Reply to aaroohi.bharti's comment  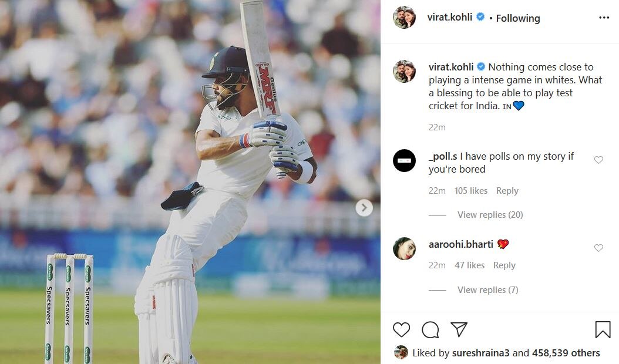point(504,265)
